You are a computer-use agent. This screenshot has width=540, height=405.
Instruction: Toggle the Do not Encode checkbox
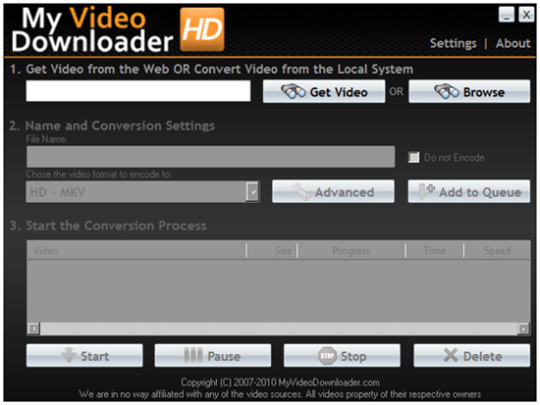414,157
